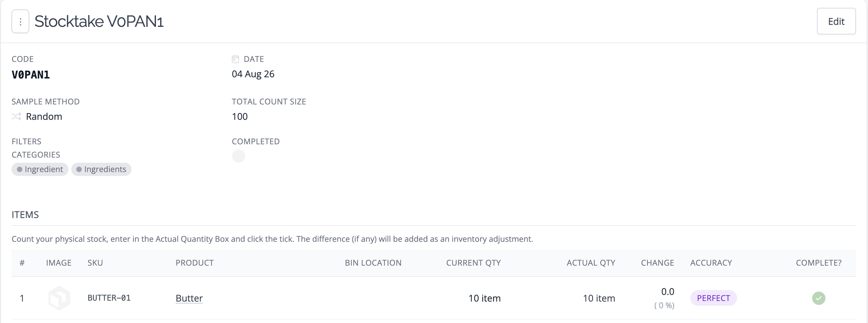Open the Butter product link
Screen dimensions: 868x323
[189, 298]
